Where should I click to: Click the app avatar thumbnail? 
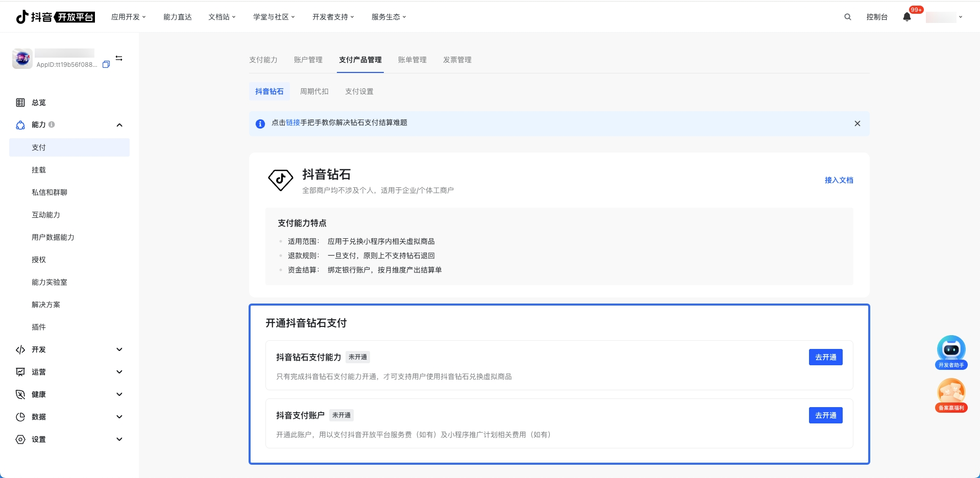pyautogui.click(x=22, y=59)
